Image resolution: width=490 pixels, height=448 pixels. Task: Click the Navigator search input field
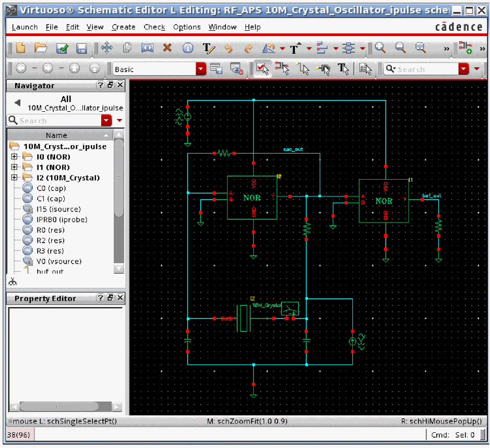pyautogui.click(x=57, y=121)
